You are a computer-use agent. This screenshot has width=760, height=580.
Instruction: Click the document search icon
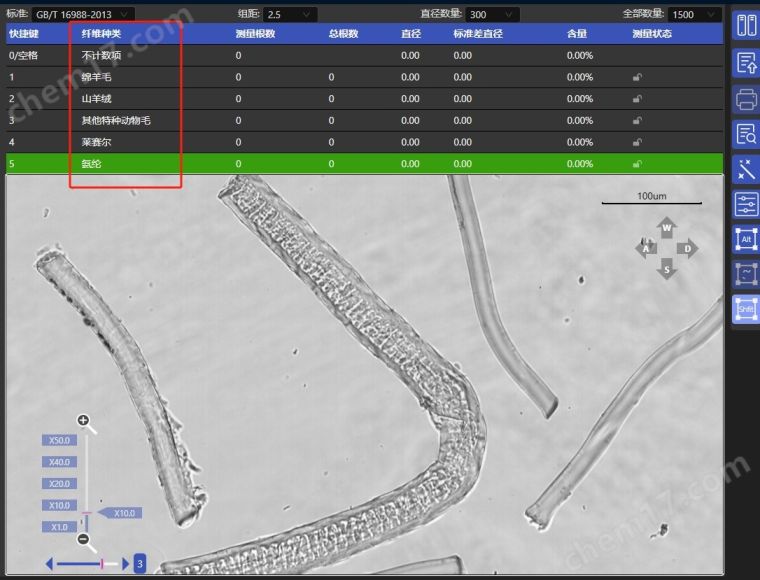tap(746, 133)
